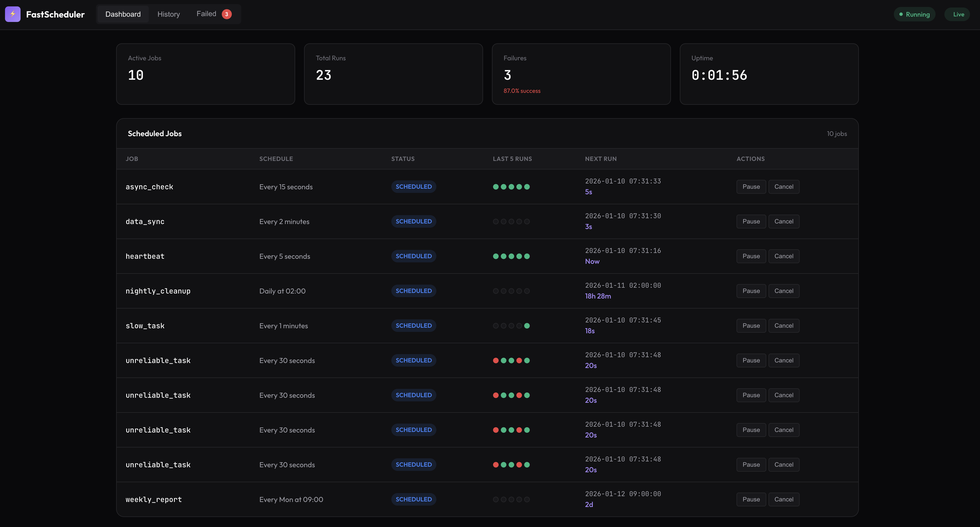Click data_sync's empty run history dots

[511, 222]
